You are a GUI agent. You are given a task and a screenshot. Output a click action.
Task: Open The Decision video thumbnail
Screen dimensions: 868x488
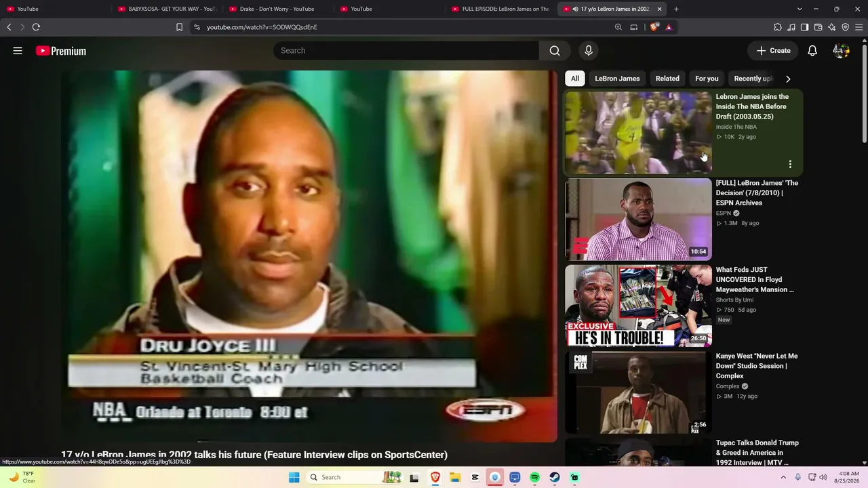[x=639, y=220]
